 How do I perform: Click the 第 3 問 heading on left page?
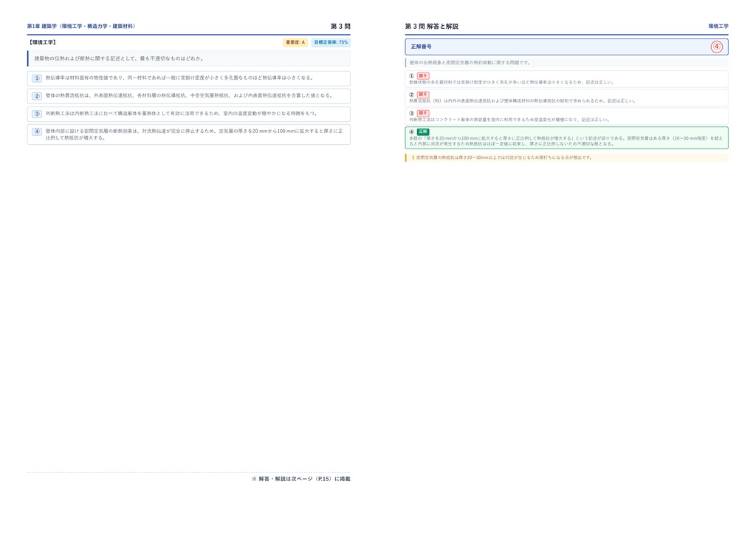click(340, 26)
